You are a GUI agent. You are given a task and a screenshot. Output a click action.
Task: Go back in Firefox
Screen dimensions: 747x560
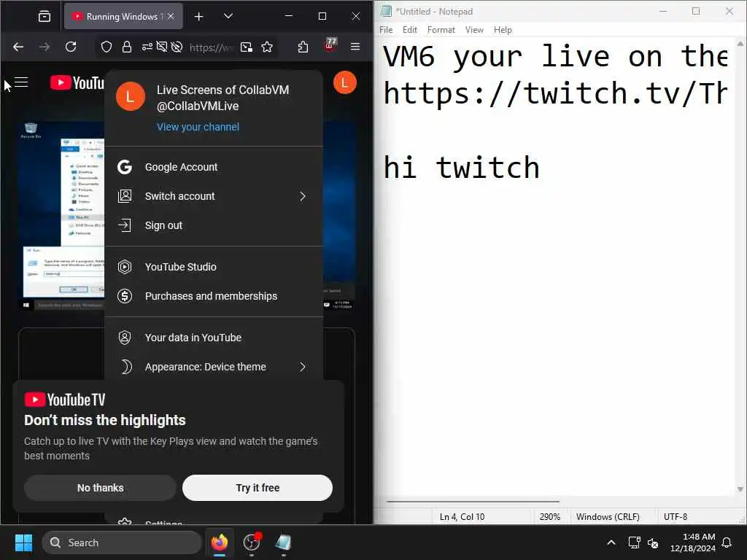[18, 47]
